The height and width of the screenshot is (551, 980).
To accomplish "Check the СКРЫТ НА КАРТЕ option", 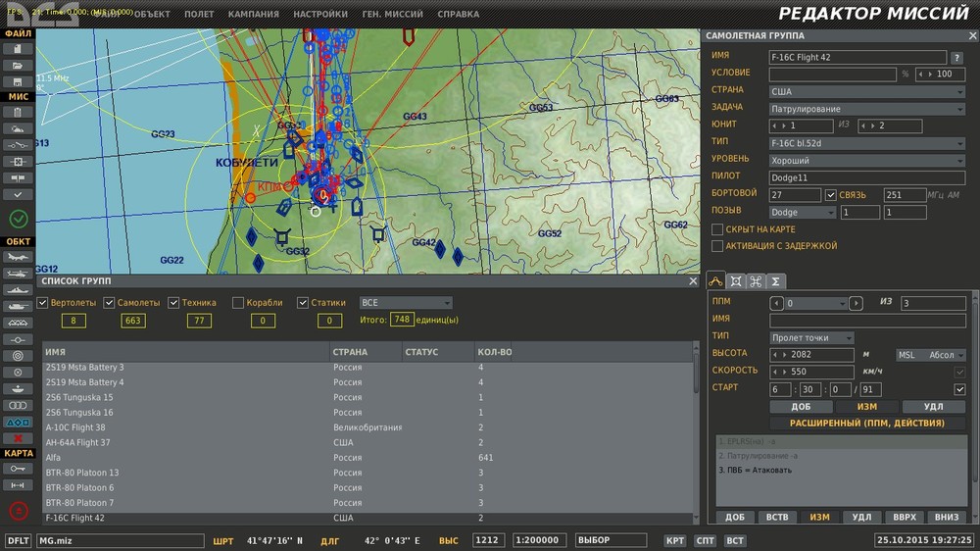I will coord(717,229).
